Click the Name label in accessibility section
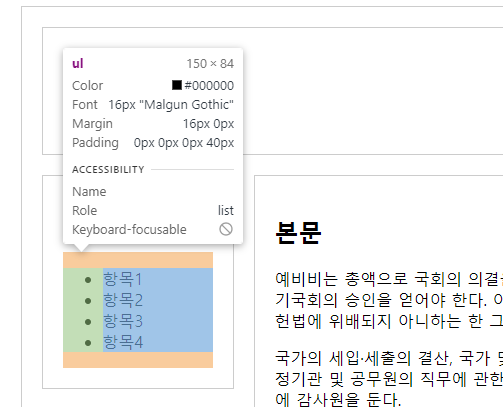503x407 pixels. click(x=89, y=192)
